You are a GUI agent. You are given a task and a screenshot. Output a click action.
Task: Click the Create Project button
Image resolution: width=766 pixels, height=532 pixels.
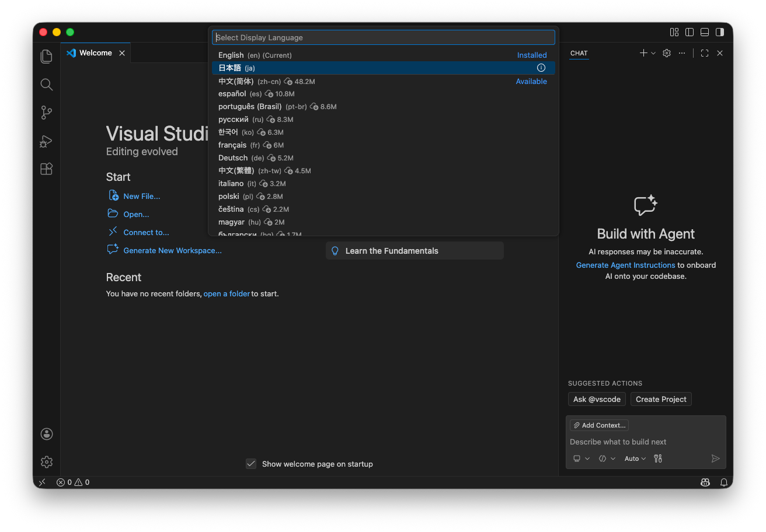point(661,400)
